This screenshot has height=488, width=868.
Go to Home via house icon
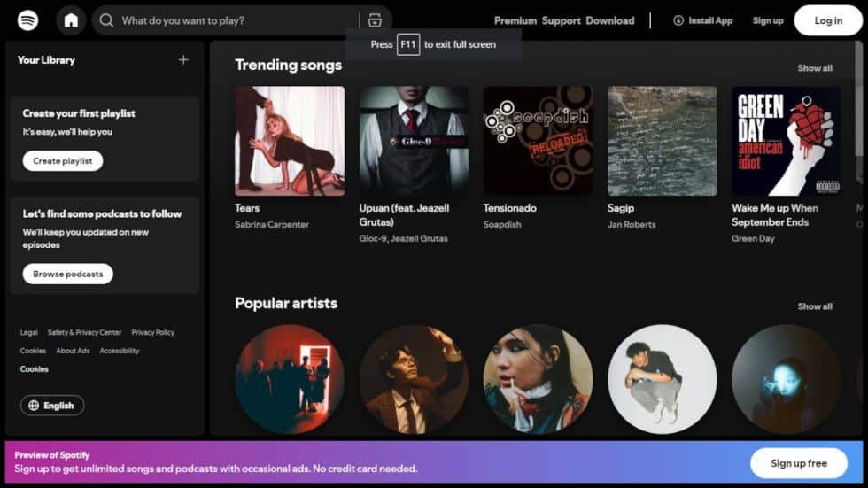click(71, 20)
